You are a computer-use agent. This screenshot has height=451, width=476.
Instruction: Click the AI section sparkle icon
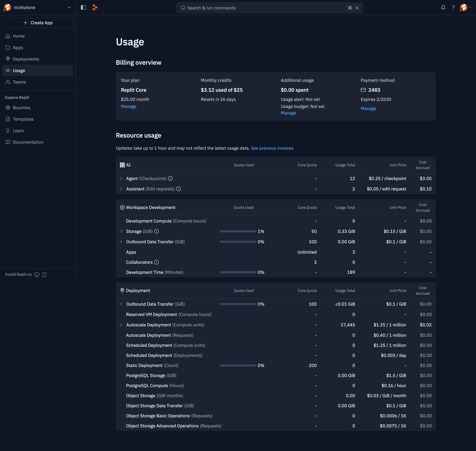122,165
